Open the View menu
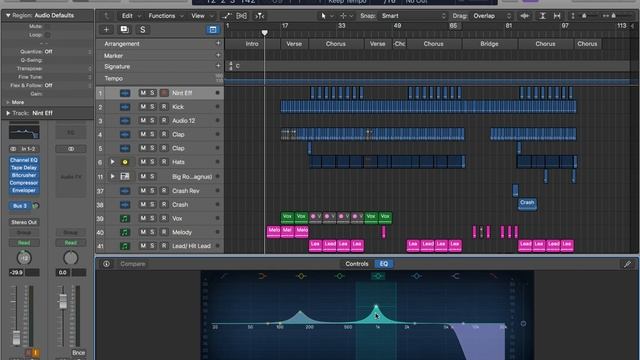The width and height of the screenshot is (640, 360). [x=202, y=16]
